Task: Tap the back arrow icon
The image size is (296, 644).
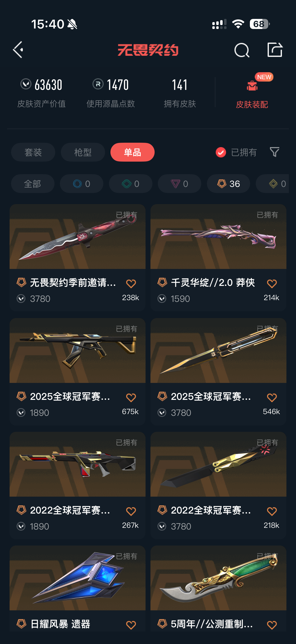Action: click(18, 50)
